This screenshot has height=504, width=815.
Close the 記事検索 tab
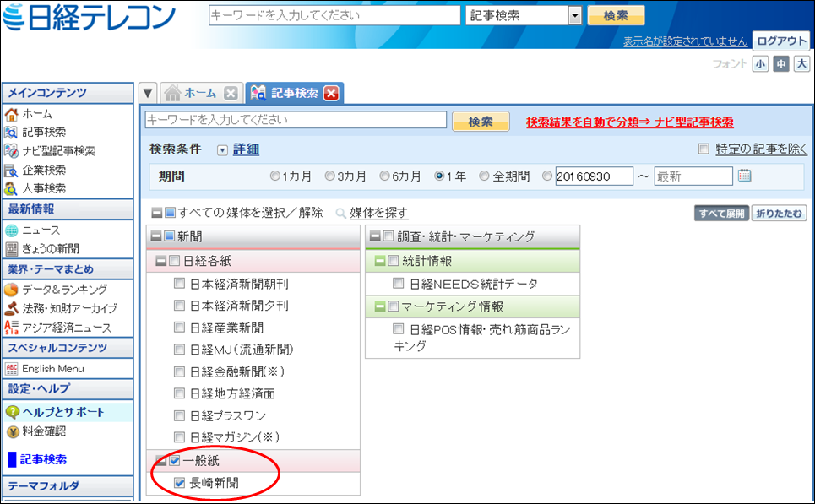(x=330, y=94)
